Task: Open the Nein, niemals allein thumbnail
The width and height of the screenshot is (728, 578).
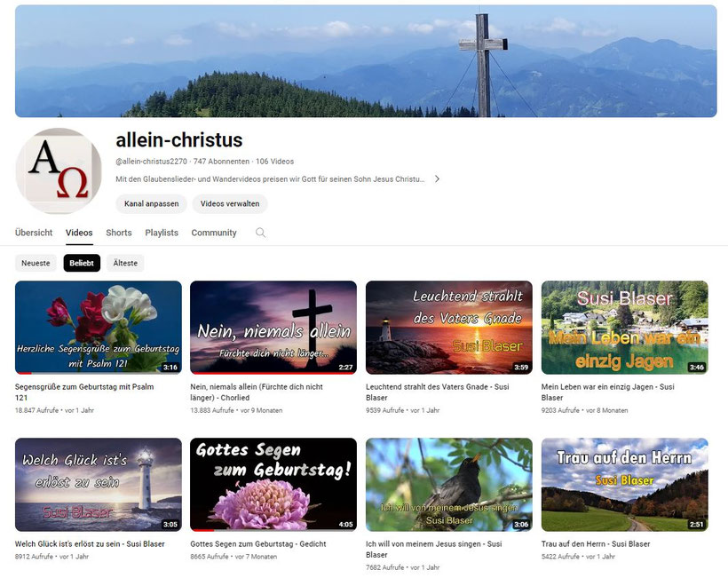Action: click(x=273, y=328)
